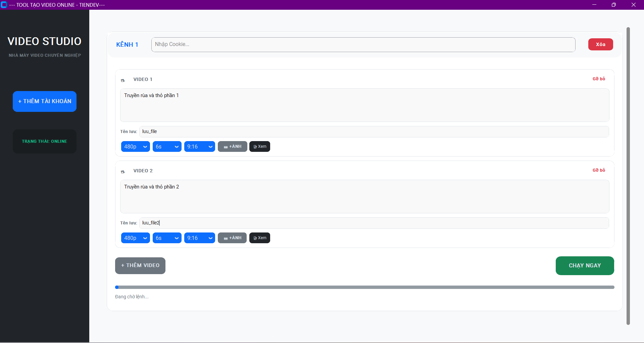Open Video 1 duration 6s dropdown
The width and height of the screenshot is (644, 343).
point(167,146)
